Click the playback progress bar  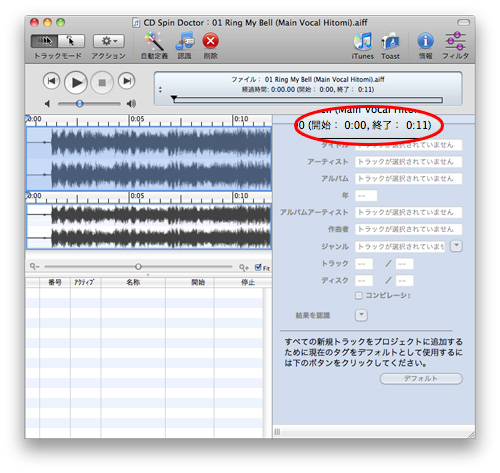(308, 100)
